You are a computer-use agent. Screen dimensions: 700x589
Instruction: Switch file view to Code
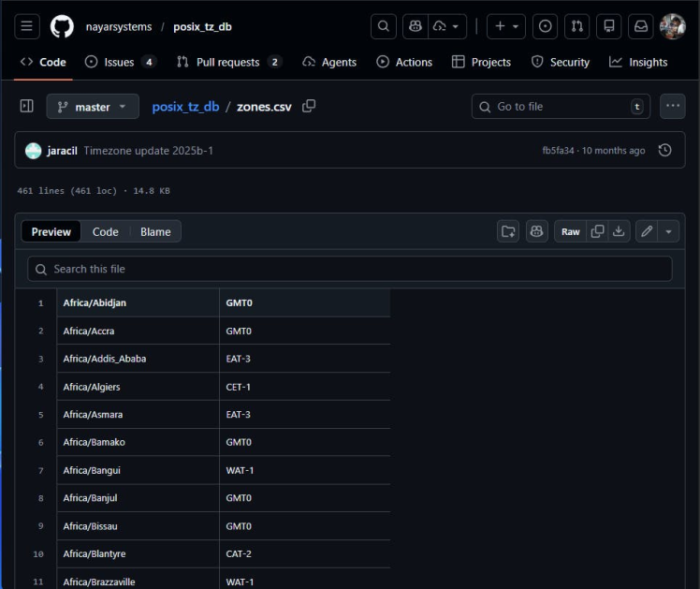coord(105,232)
